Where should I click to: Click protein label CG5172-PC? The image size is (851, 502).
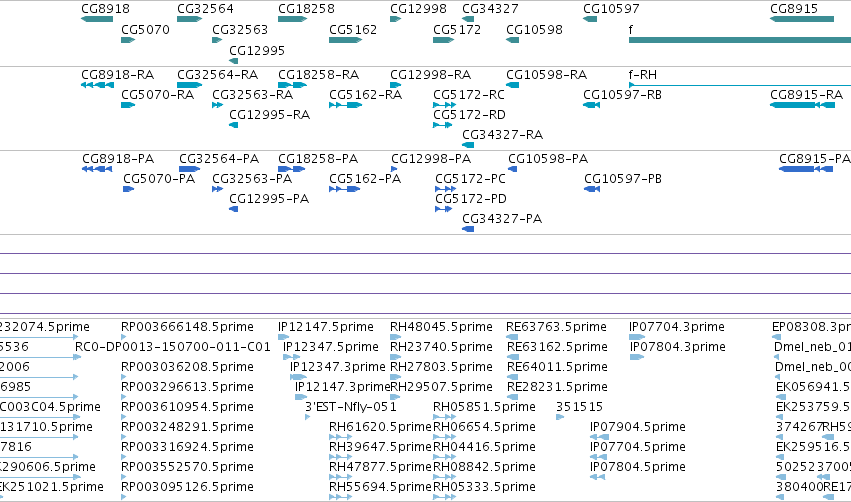(470, 179)
